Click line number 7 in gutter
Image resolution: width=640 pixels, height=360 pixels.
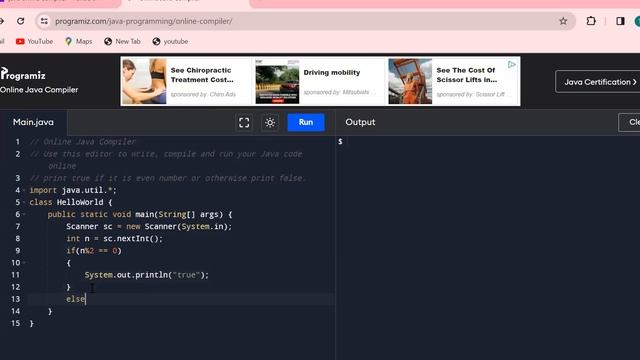18,227
